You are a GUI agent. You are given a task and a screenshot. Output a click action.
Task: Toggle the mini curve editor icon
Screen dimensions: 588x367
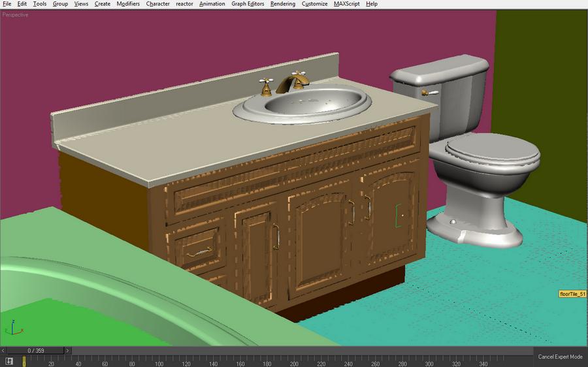pyautogui.click(x=10, y=360)
